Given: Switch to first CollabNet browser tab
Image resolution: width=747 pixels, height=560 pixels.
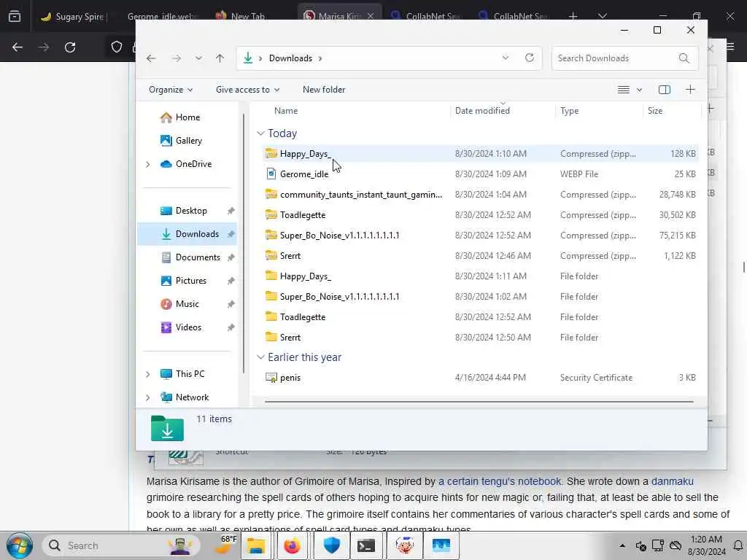Looking at the screenshot, I should point(426,17).
